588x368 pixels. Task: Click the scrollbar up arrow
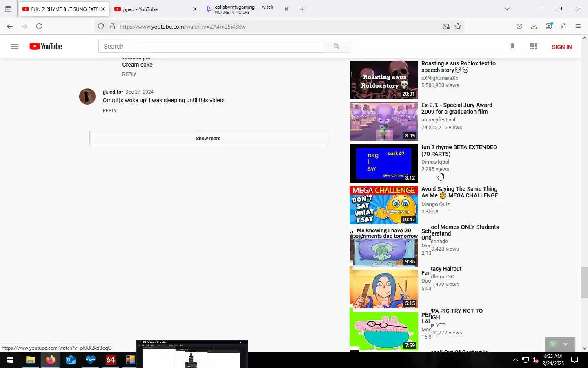point(584,38)
